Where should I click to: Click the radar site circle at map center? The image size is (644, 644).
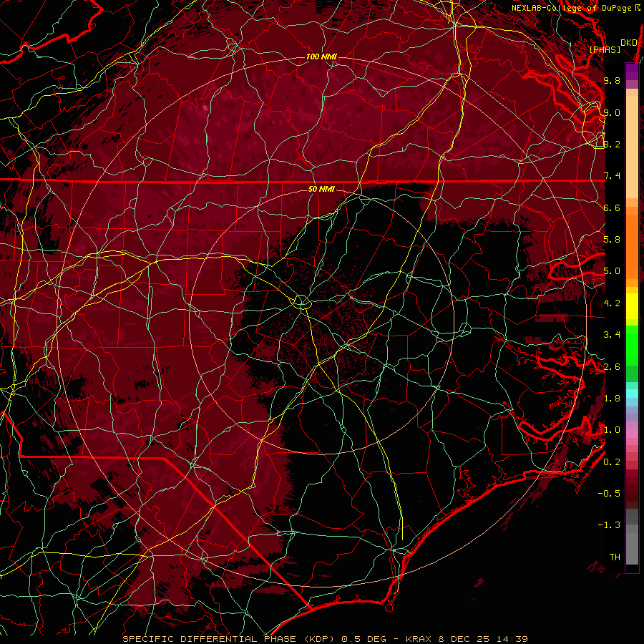pos(302,302)
